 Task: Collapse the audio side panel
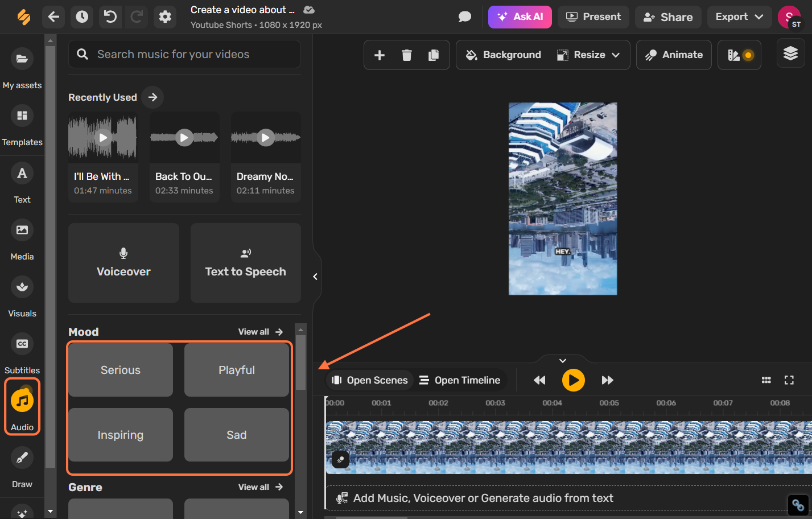[315, 277]
